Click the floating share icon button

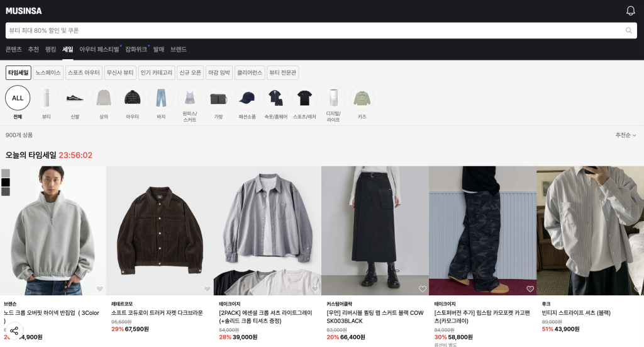click(x=14, y=331)
